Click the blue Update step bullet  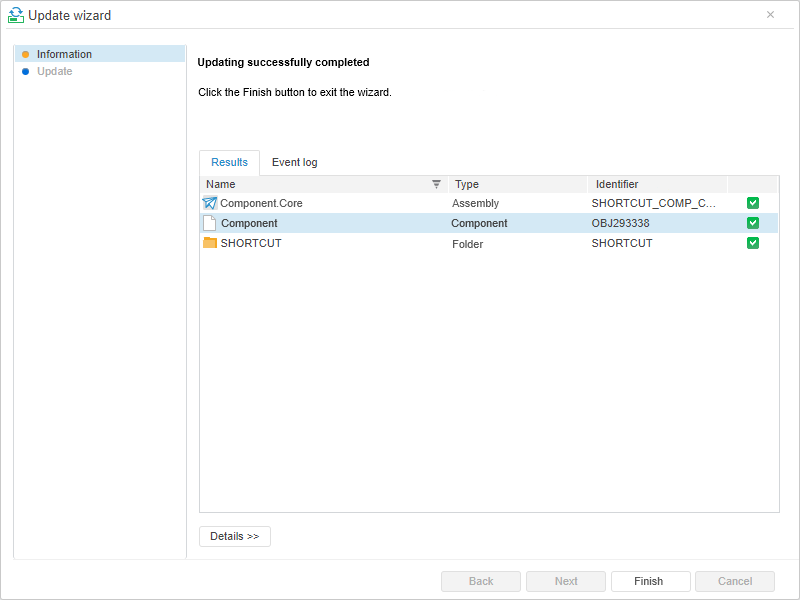(x=26, y=72)
